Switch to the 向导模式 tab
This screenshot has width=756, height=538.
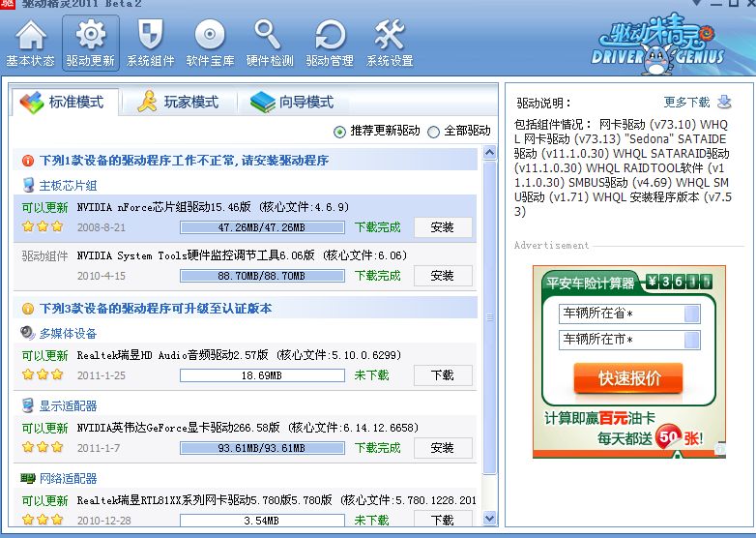click(x=292, y=102)
